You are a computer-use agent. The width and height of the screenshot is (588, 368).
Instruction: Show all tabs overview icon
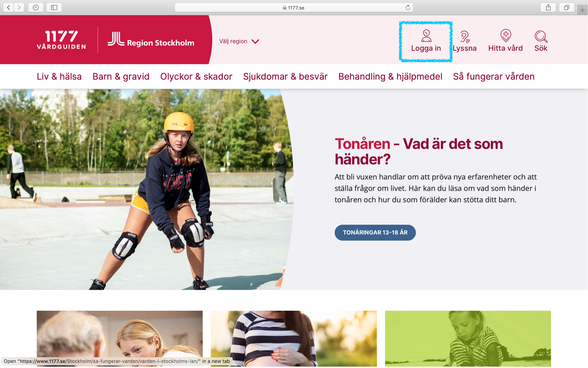tap(567, 8)
